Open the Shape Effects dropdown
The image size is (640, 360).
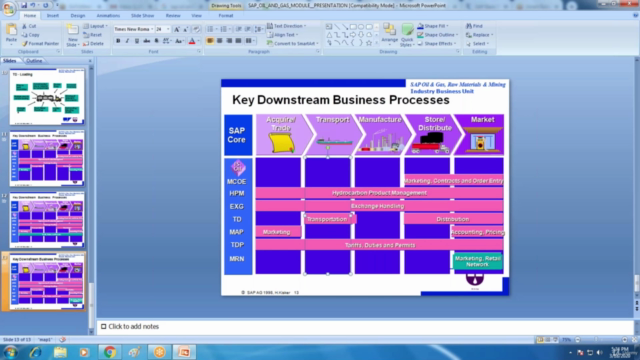437,43
